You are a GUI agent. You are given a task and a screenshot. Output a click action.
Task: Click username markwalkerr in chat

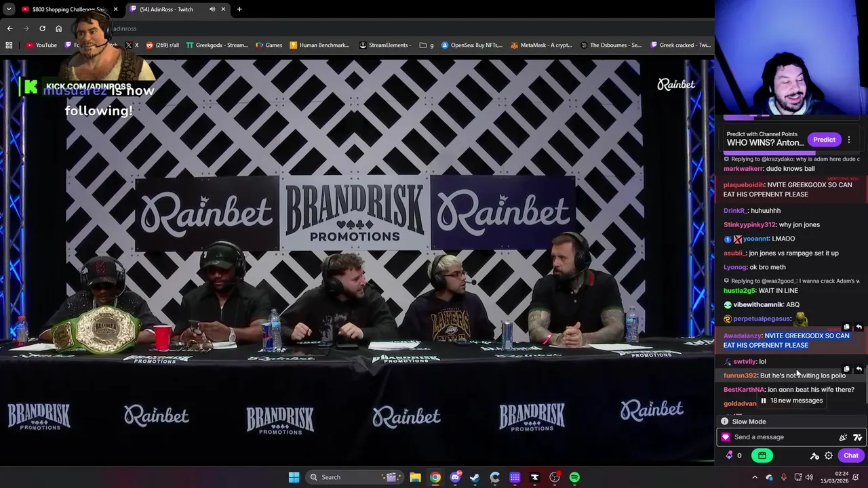click(743, 169)
